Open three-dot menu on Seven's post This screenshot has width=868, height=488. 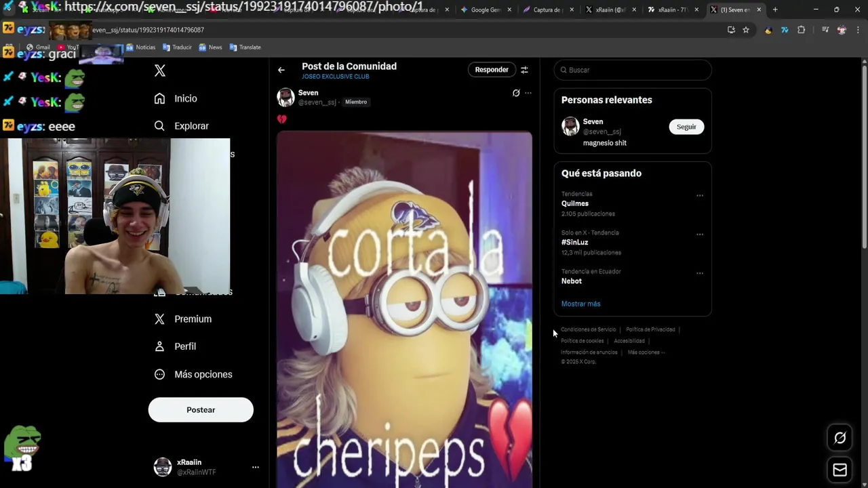(528, 93)
